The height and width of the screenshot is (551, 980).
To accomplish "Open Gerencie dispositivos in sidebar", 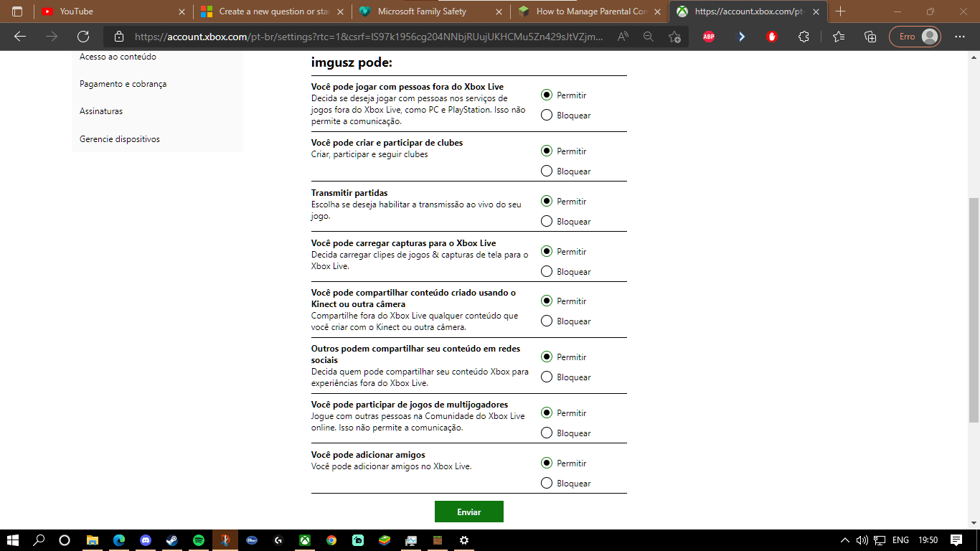I will 120,139.
